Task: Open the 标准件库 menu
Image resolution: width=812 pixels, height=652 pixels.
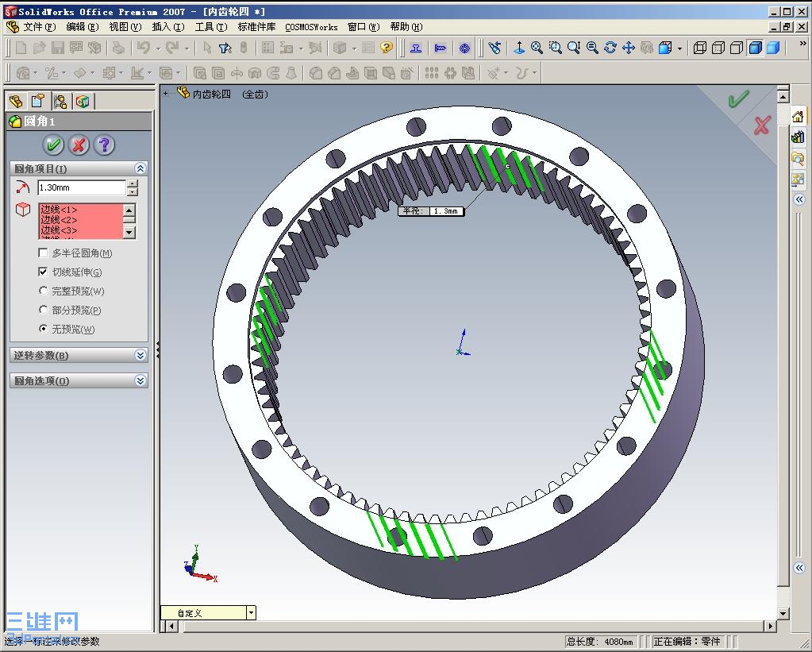Action: [x=256, y=26]
